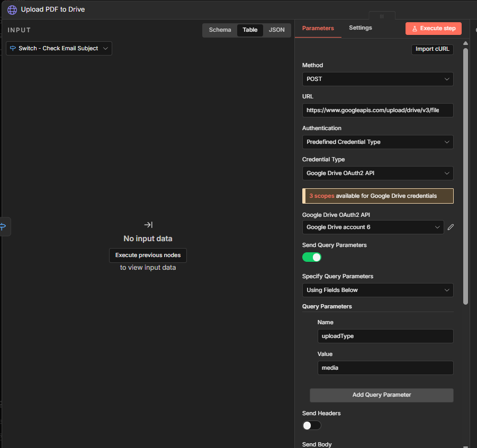Disable the Send Query Parameters toggle
The image size is (477, 448).
tap(312, 257)
